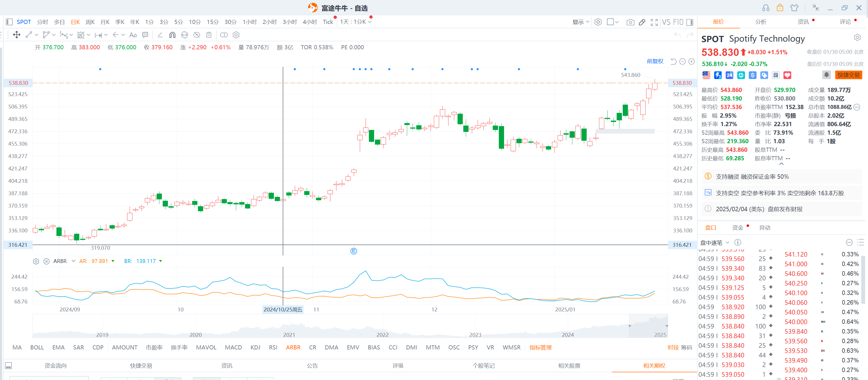Expand the 盘中逐笔 dropdown
This screenshot has width=868, height=380.
point(728,242)
